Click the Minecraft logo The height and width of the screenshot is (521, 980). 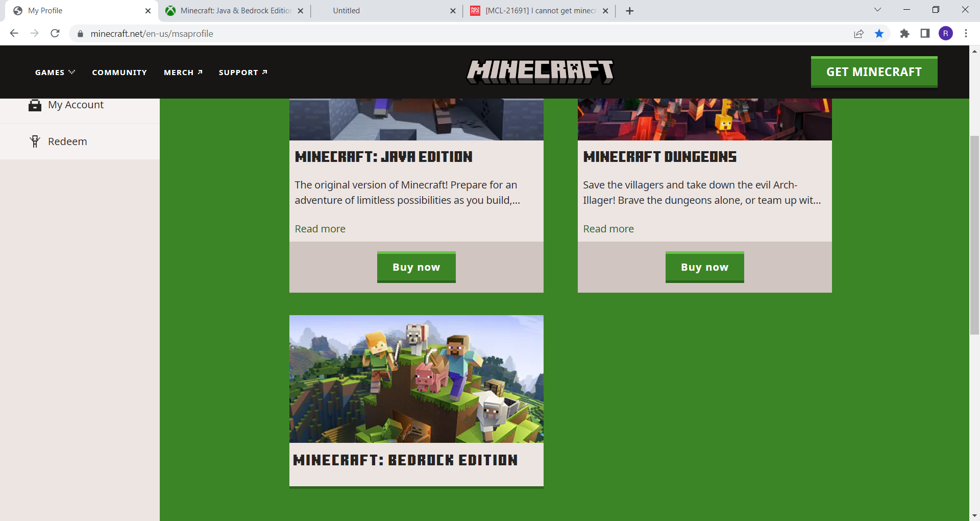[x=540, y=72]
